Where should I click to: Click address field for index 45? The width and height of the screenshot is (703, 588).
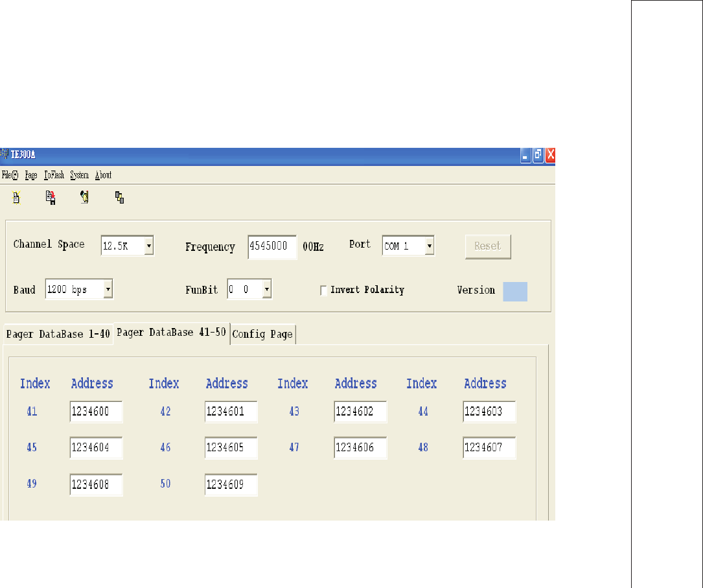[97, 447]
